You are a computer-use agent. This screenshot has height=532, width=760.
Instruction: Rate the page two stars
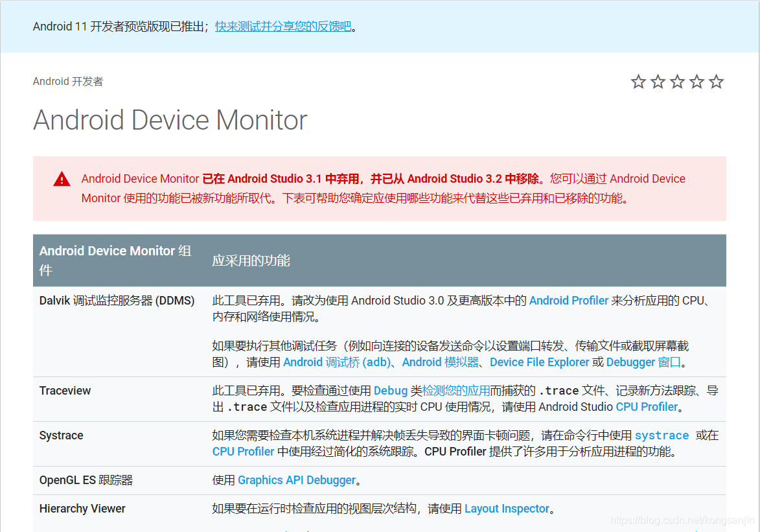658,82
